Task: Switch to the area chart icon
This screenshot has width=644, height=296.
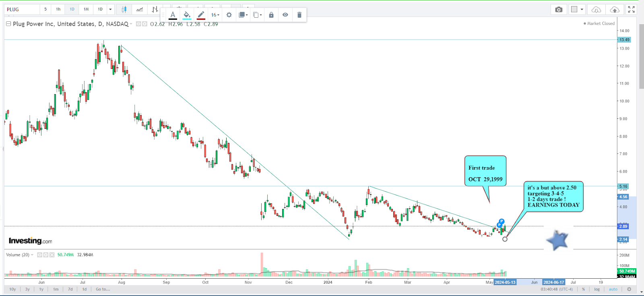Action: pyautogui.click(x=139, y=9)
